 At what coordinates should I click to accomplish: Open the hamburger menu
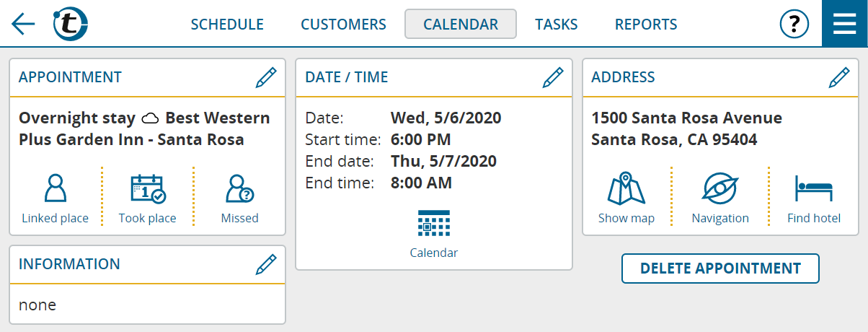(x=845, y=24)
